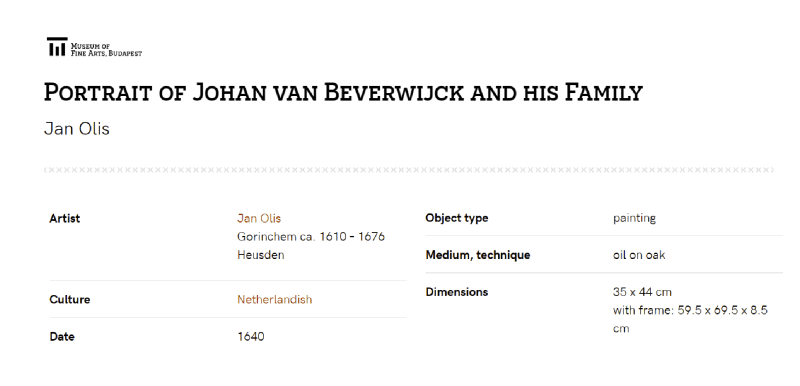Select the oil on oak text
The height and width of the screenshot is (386, 800).
click(639, 255)
